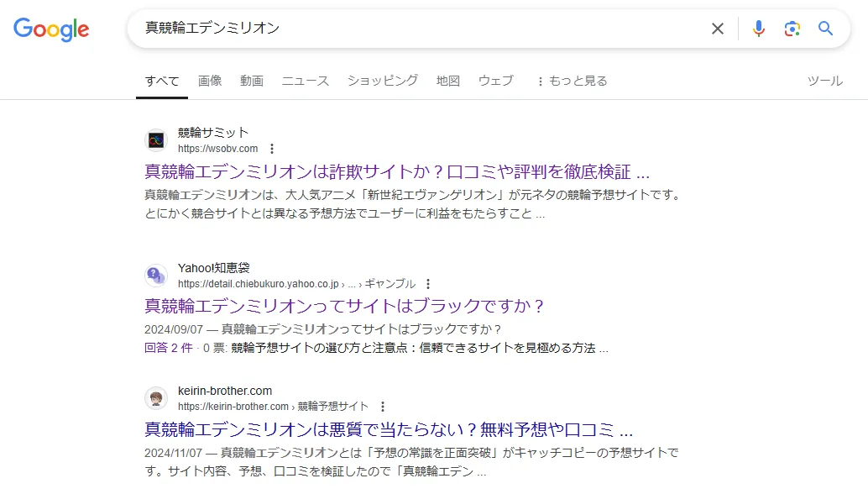Open options menu next to chiebukuro URL
Viewport: 868px width, 494px height.
coord(428,284)
